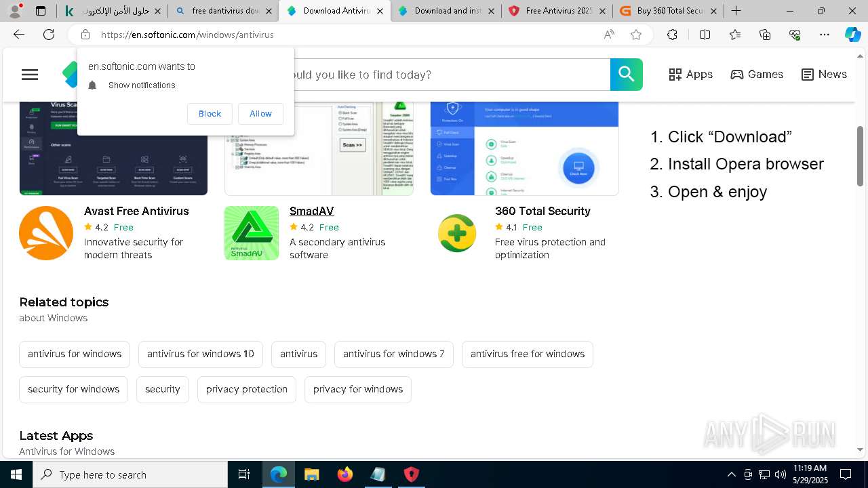The height and width of the screenshot is (488, 868).
Task: Open the volume control in tray
Action: point(781,474)
